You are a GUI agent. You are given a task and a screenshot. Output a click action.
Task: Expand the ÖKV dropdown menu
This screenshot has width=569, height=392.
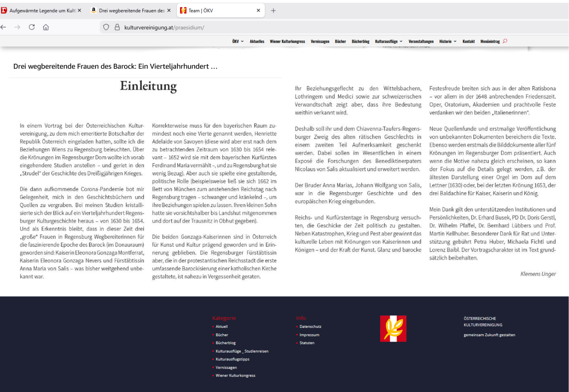[238, 41]
